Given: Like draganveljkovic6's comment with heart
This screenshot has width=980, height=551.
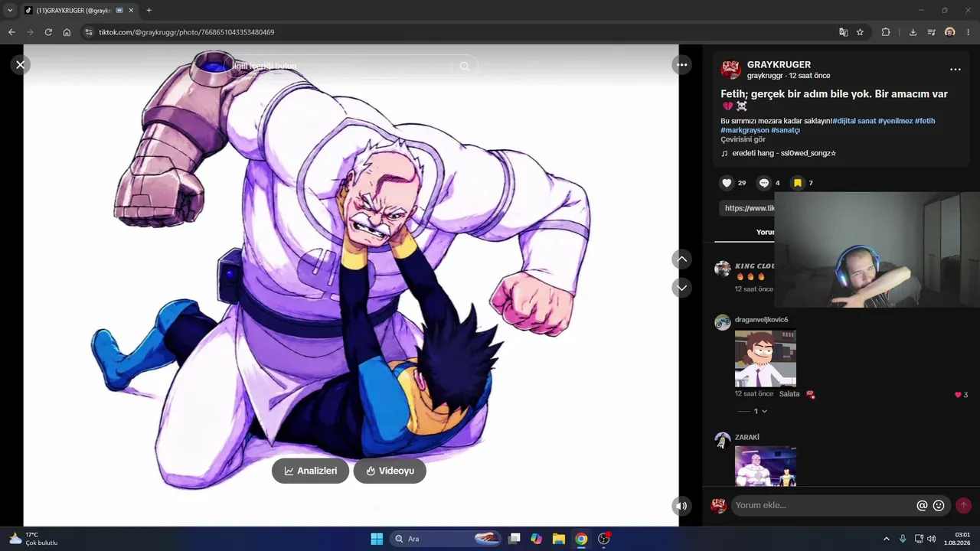Looking at the screenshot, I should coord(958,395).
